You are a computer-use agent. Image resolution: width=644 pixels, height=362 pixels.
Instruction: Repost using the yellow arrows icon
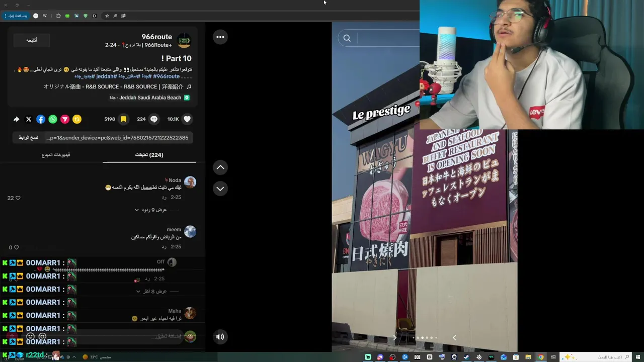coord(77,119)
